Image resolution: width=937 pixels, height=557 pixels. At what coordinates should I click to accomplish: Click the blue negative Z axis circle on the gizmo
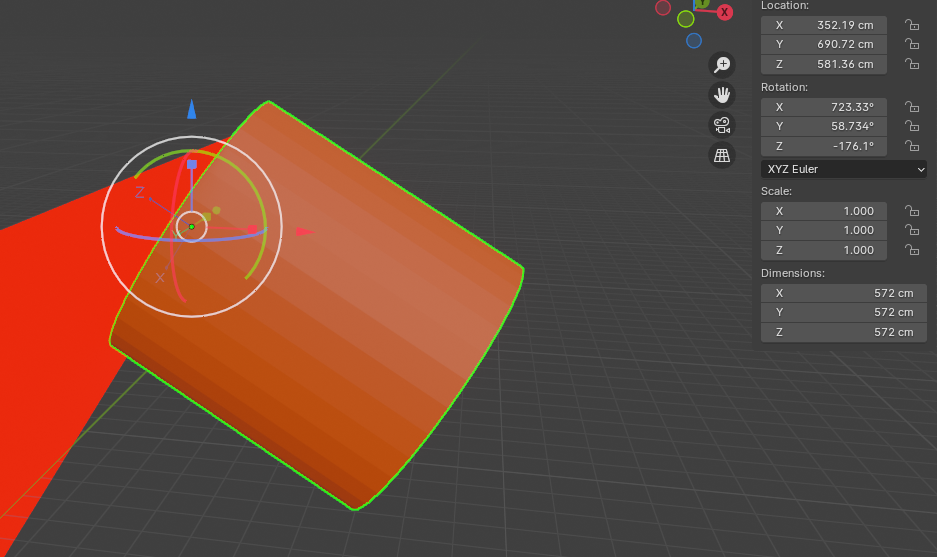(x=694, y=41)
